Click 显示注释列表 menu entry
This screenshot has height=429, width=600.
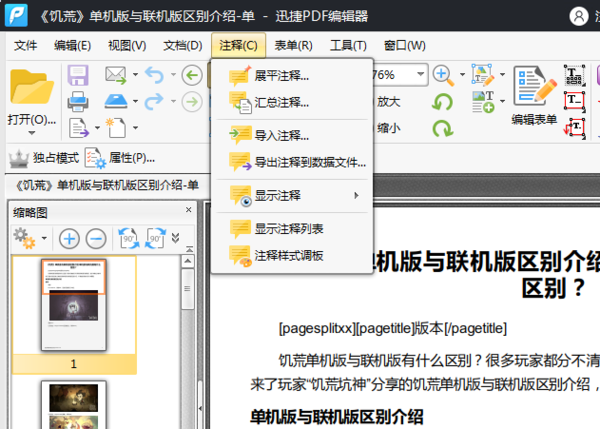tap(292, 228)
